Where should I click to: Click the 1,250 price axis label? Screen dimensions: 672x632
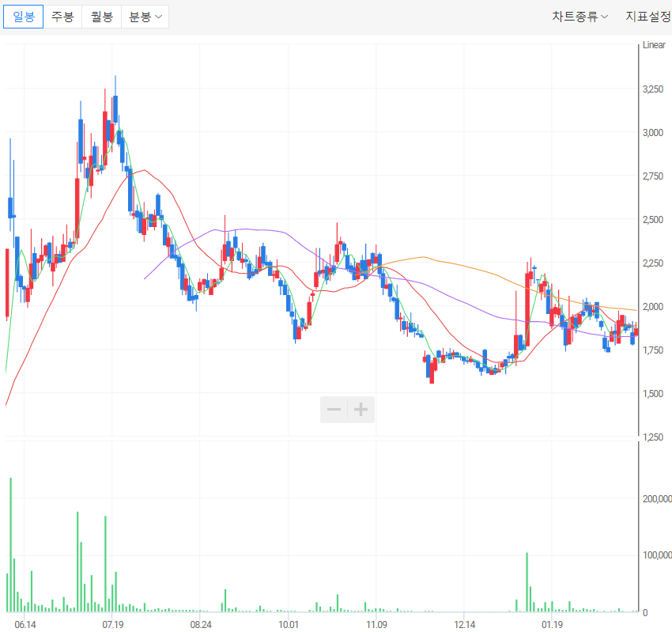653,437
